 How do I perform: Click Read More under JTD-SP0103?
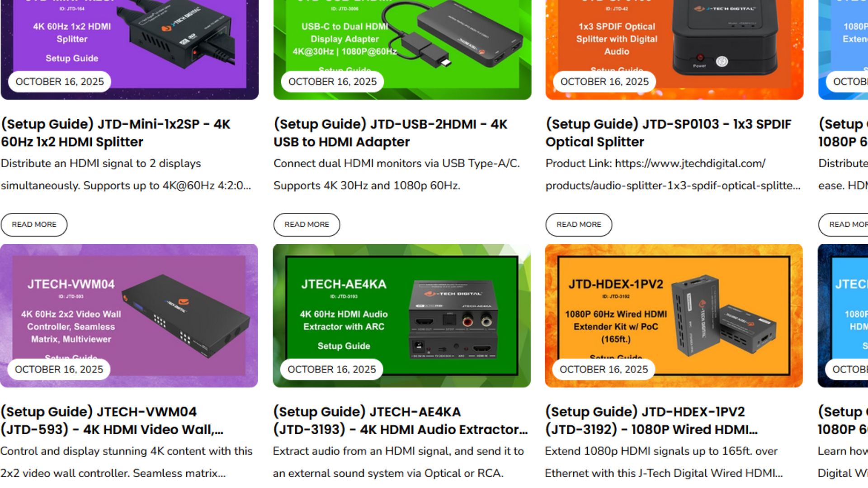tap(579, 225)
